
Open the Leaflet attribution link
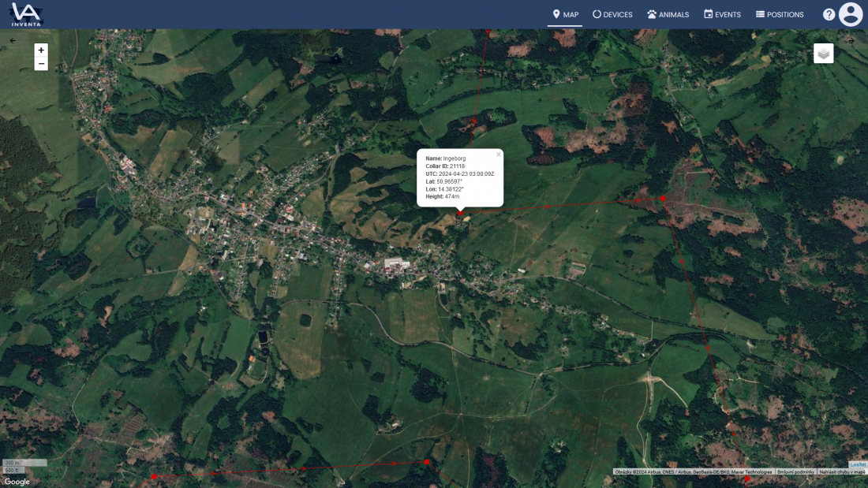[x=858, y=464]
